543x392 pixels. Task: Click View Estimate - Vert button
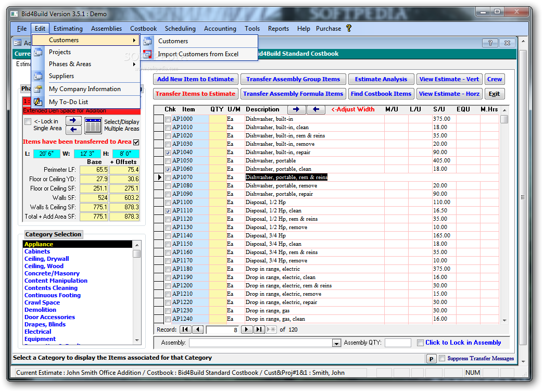(449, 79)
